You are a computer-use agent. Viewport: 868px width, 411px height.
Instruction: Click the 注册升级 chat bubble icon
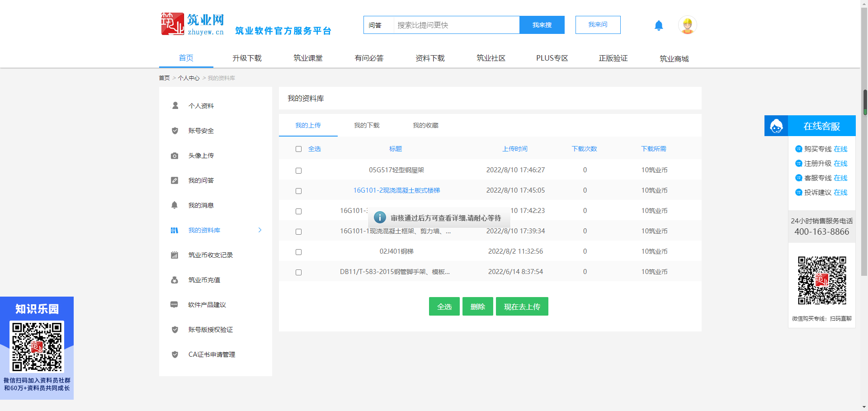799,163
